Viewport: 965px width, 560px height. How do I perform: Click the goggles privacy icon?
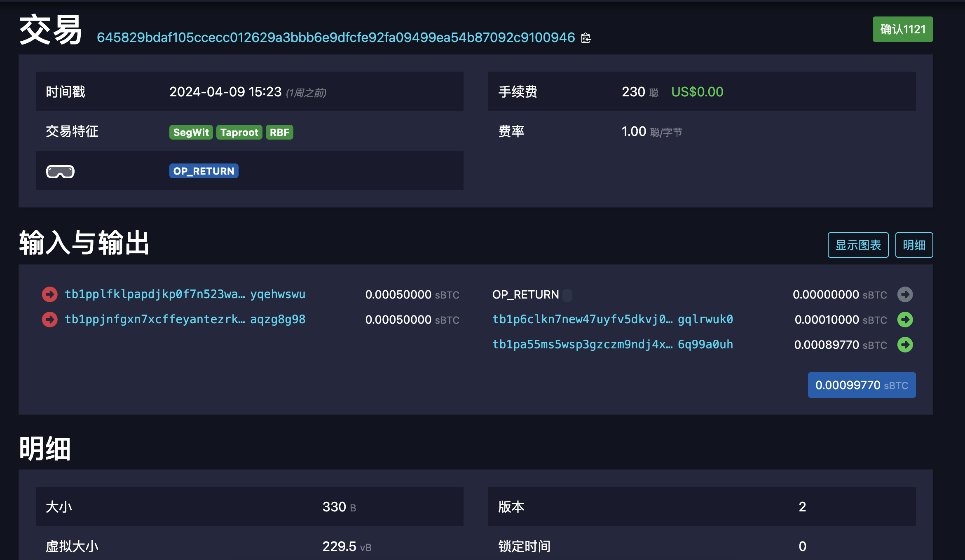point(60,171)
